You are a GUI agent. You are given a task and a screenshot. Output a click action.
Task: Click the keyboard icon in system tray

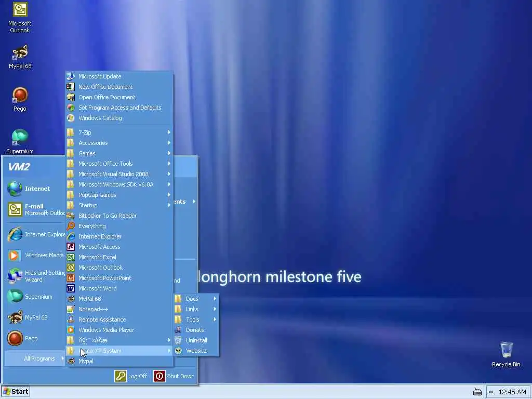tap(477, 392)
